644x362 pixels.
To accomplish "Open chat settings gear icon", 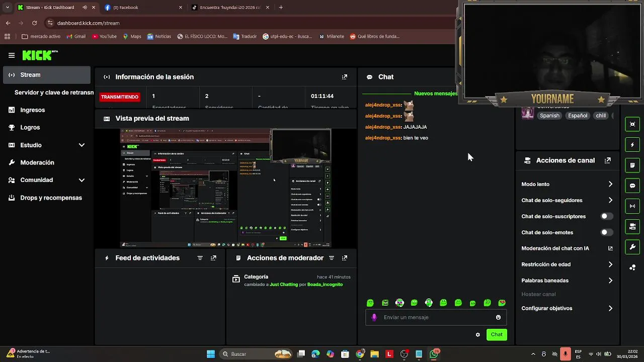I will click(x=478, y=335).
